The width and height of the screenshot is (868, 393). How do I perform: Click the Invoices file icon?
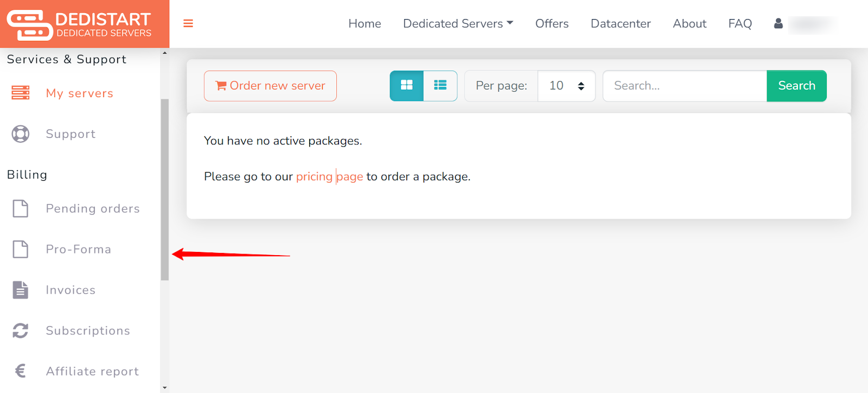tap(21, 290)
